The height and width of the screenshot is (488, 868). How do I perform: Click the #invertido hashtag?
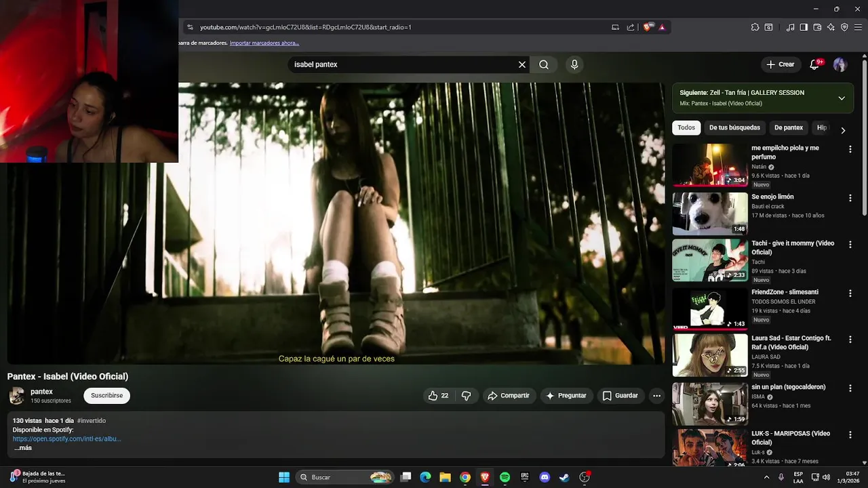click(x=92, y=421)
